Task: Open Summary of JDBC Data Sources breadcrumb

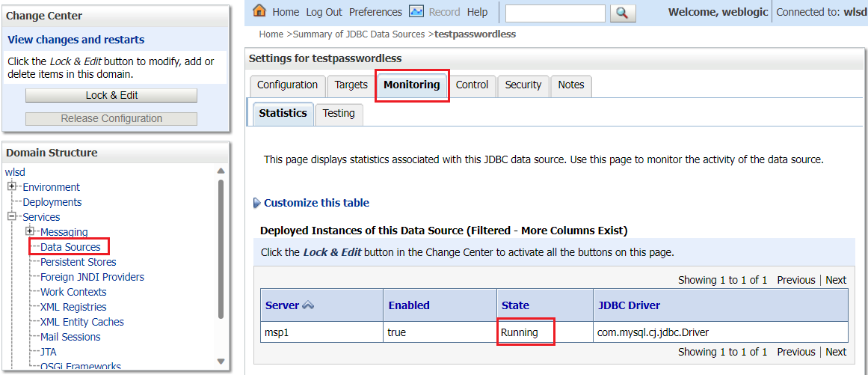Action: click(359, 34)
